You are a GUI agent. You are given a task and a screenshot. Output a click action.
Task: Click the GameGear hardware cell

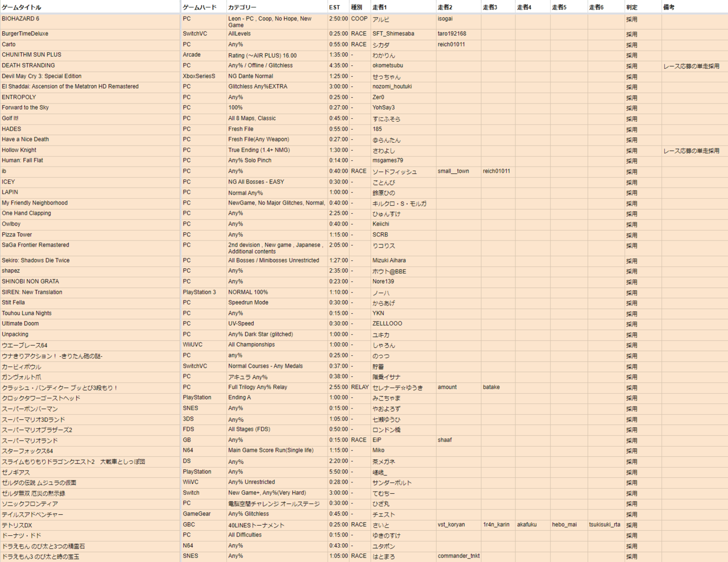tap(204, 514)
